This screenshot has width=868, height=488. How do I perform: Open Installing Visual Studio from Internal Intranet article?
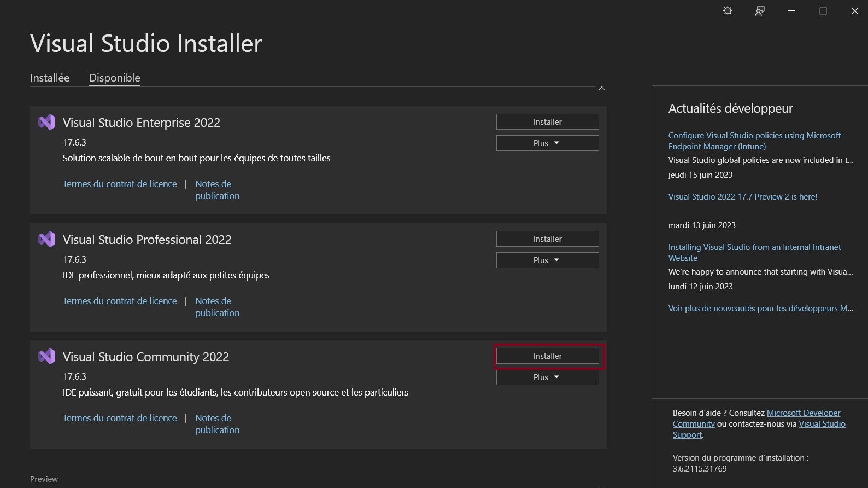pos(754,252)
